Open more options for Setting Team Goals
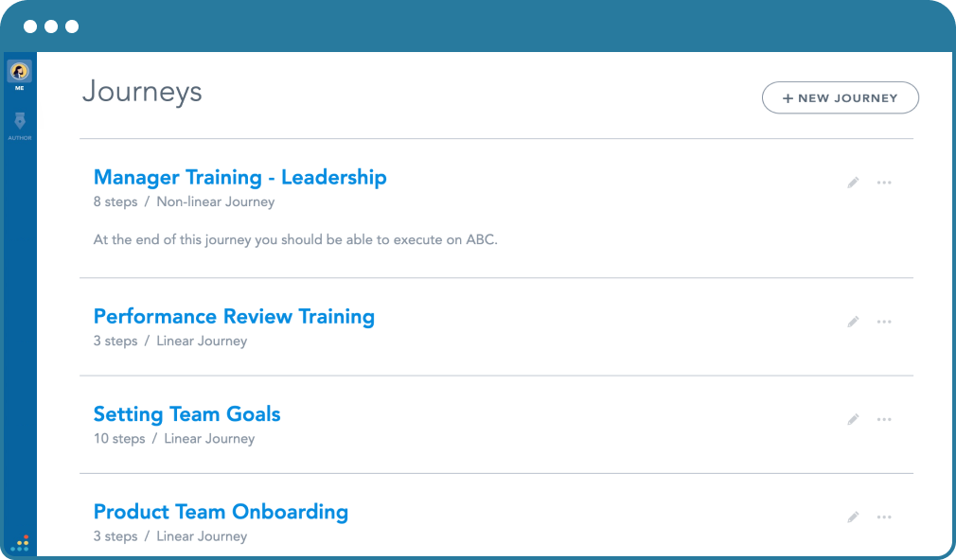 pos(884,419)
